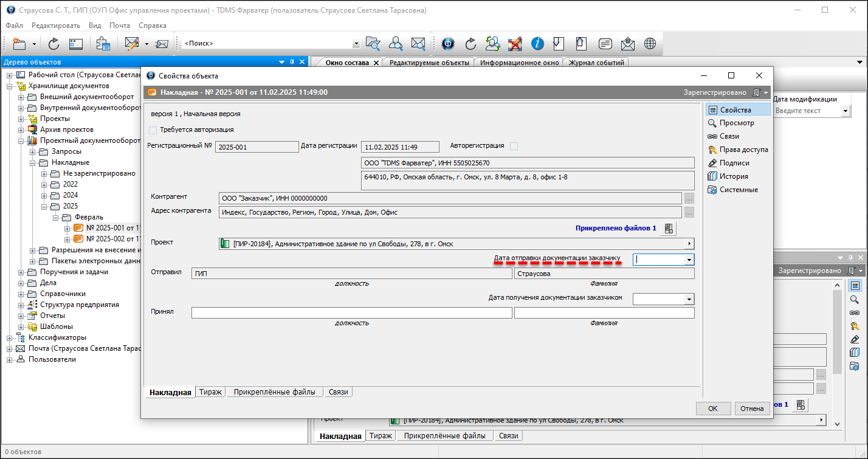Click the document with up arrow icon
Viewport: 868px width, 459px height.
click(581, 44)
